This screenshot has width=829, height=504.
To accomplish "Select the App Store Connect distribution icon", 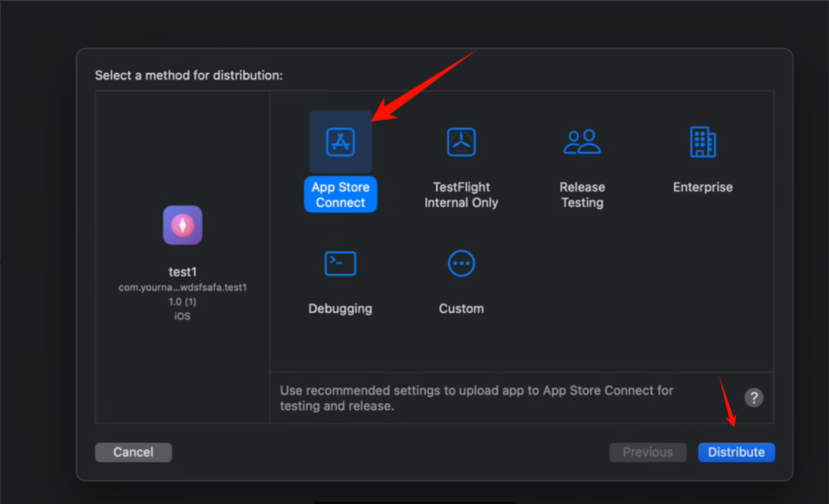I will click(x=341, y=142).
